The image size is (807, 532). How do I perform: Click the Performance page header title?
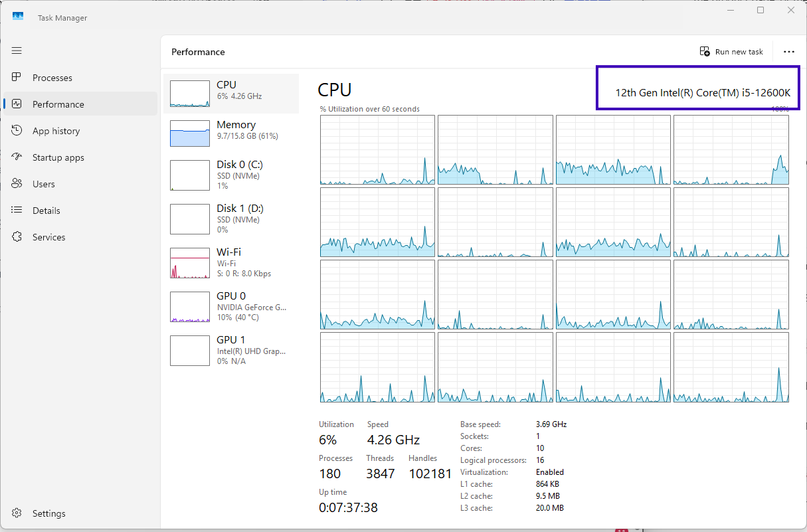[198, 52]
